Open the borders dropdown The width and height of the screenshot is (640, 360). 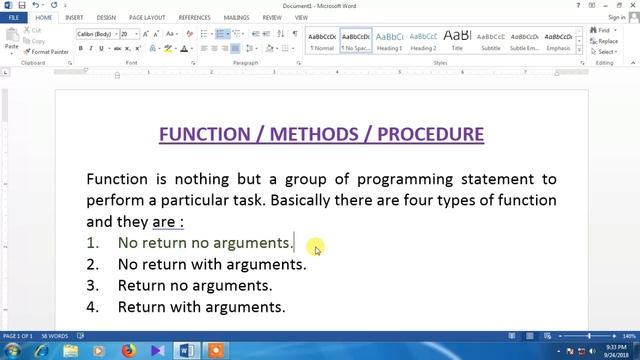coord(293,49)
